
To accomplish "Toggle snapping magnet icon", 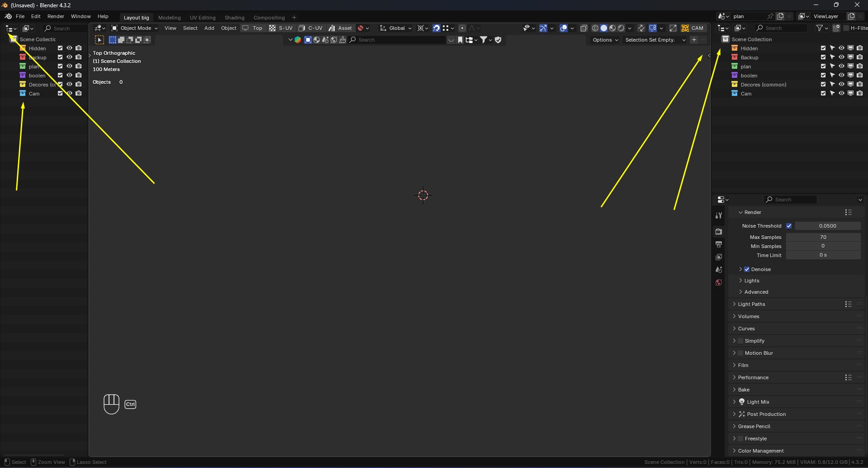I will click(x=436, y=28).
